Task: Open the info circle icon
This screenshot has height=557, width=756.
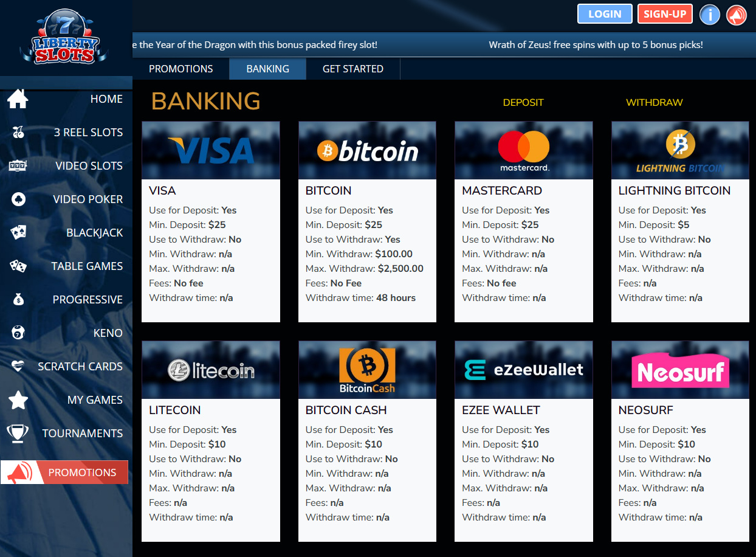Action: 709,15
